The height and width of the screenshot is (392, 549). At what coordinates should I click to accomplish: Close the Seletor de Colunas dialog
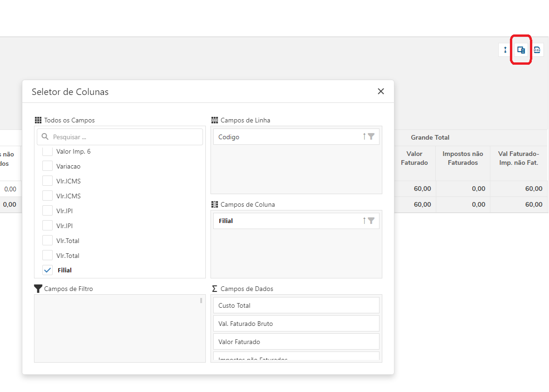tap(381, 91)
